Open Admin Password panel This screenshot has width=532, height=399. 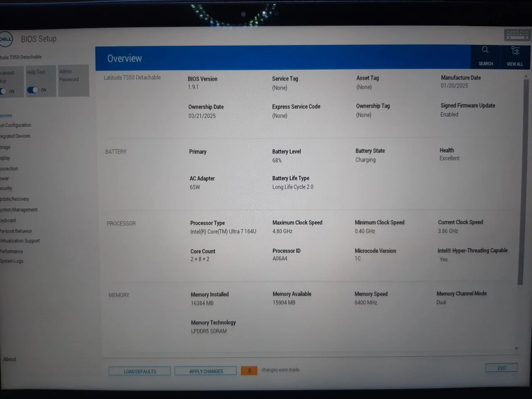pyautogui.click(x=74, y=81)
